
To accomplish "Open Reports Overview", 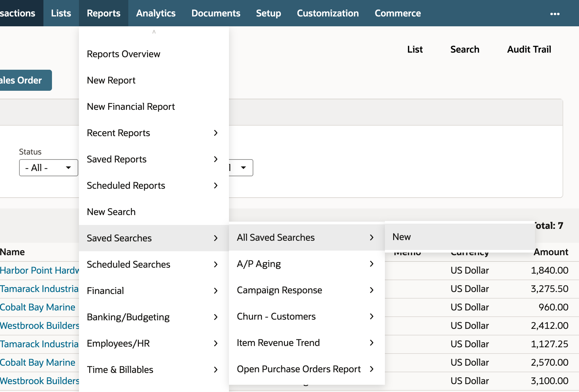I will point(154,54).
